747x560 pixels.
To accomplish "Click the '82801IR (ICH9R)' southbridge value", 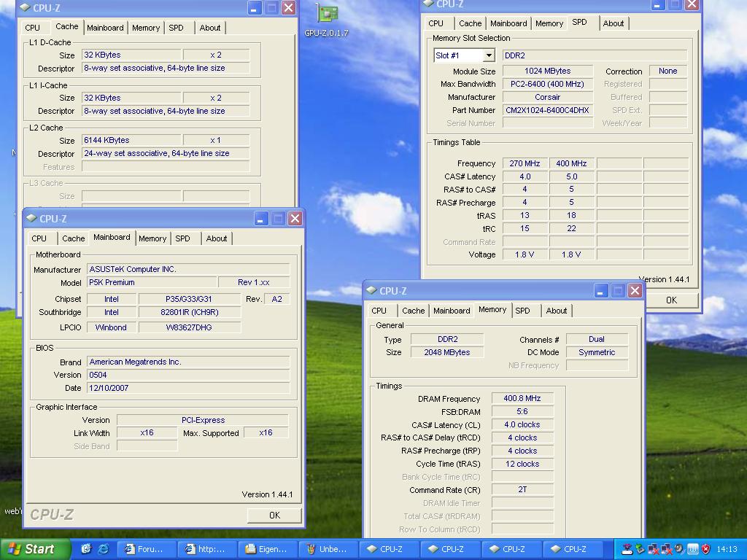I will coord(189,312).
